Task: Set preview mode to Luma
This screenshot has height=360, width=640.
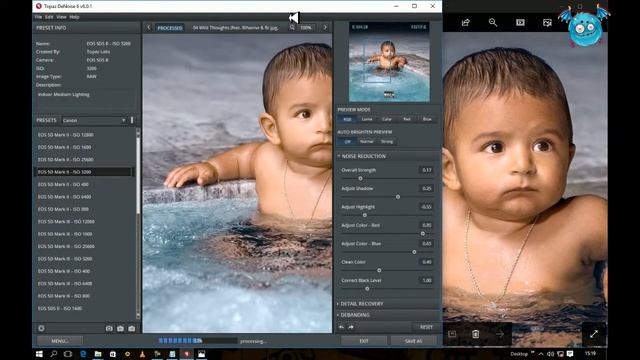Action: pyautogui.click(x=367, y=119)
